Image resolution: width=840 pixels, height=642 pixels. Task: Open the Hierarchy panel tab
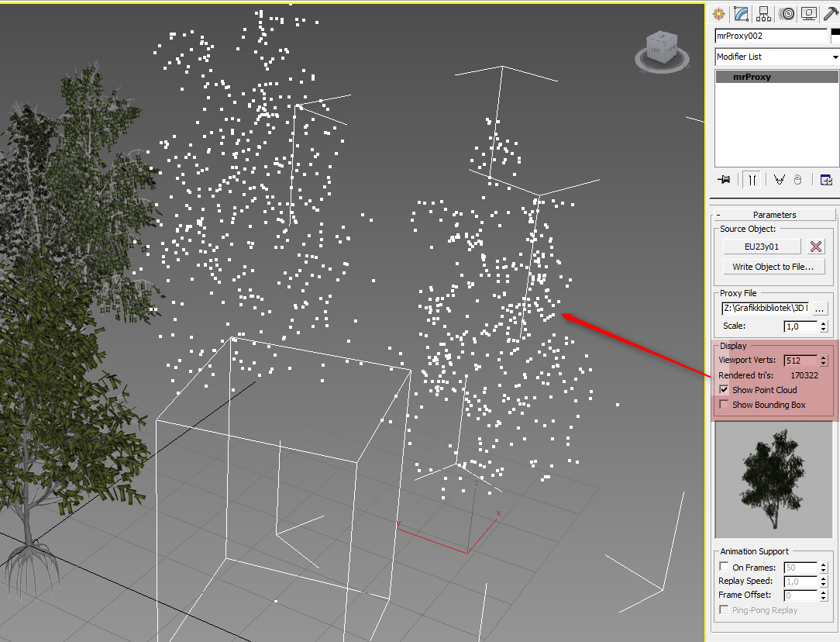[x=764, y=13]
